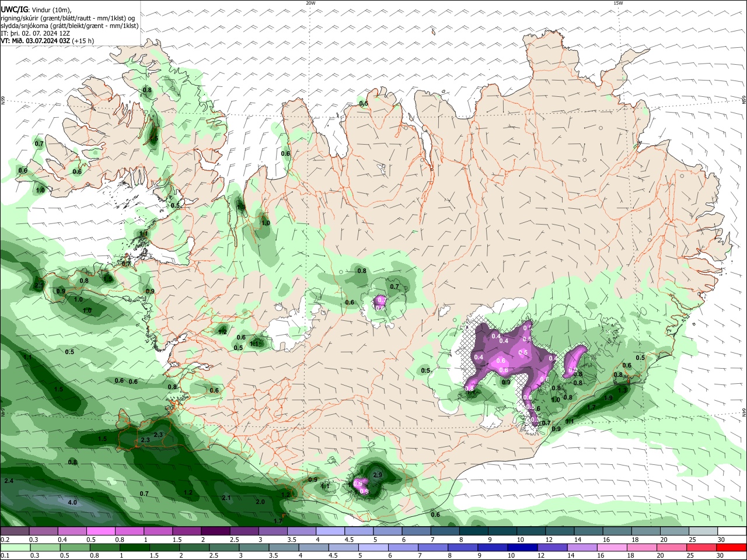Click lower legend row swatch labeled 2
This screenshot has height=560, width=747.
[x=194, y=547]
